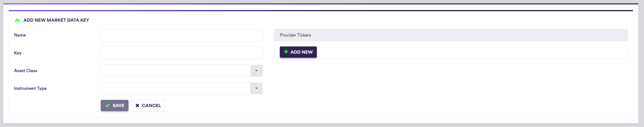Click the green checkmark icon on Save
Viewport: 644px width, 127px height.
[108, 105]
